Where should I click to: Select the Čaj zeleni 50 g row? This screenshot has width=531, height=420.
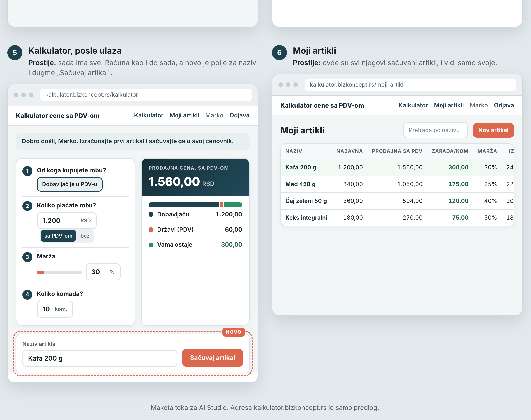[x=397, y=201]
